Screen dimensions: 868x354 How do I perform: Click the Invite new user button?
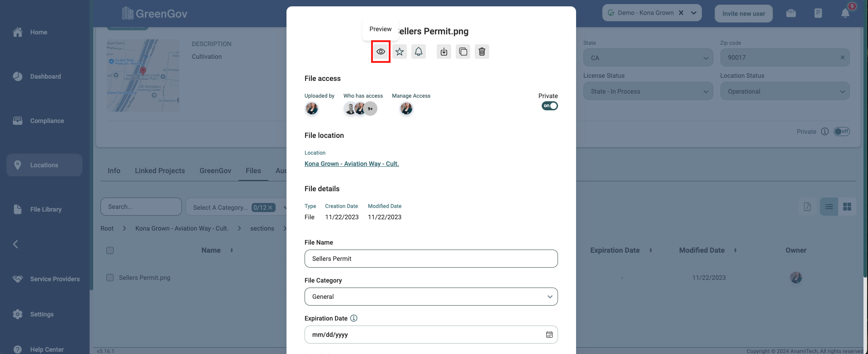coord(744,14)
